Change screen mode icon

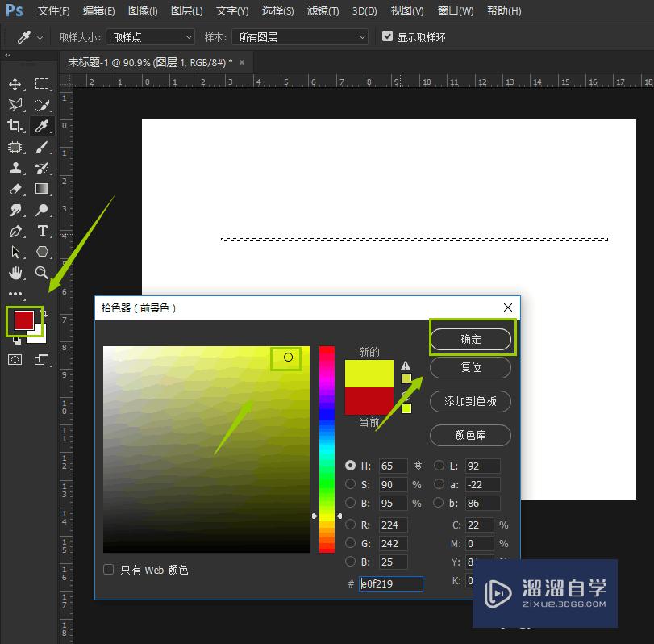pos(42,359)
